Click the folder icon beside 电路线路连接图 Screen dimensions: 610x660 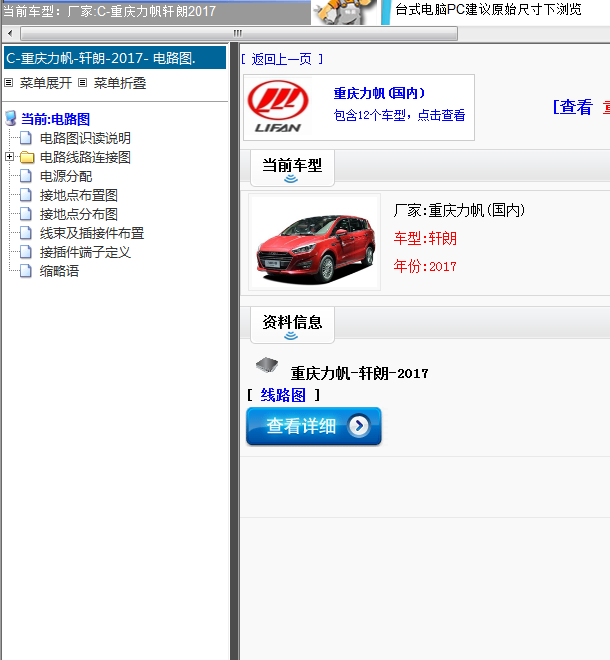coord(27,157)
